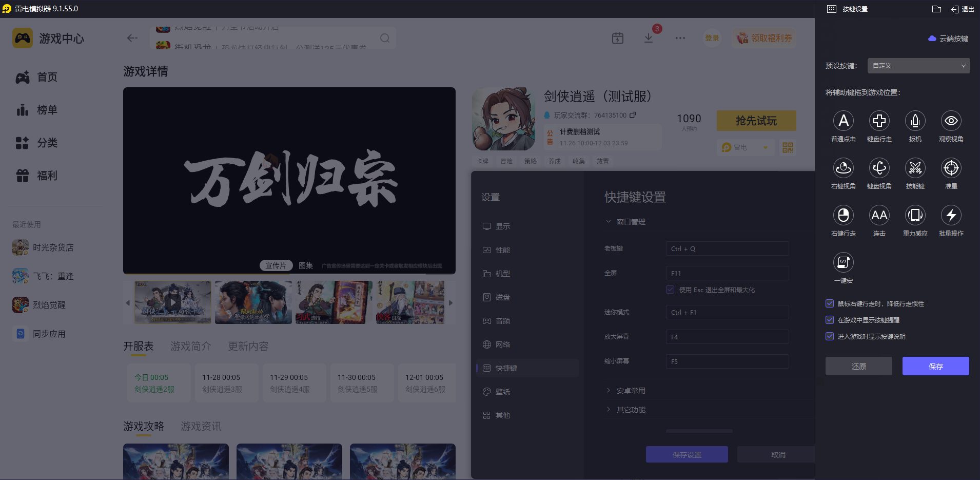Screen dimensions: 980x480
Task: Select the 观察视角 view angle icon
Action: 950,122
